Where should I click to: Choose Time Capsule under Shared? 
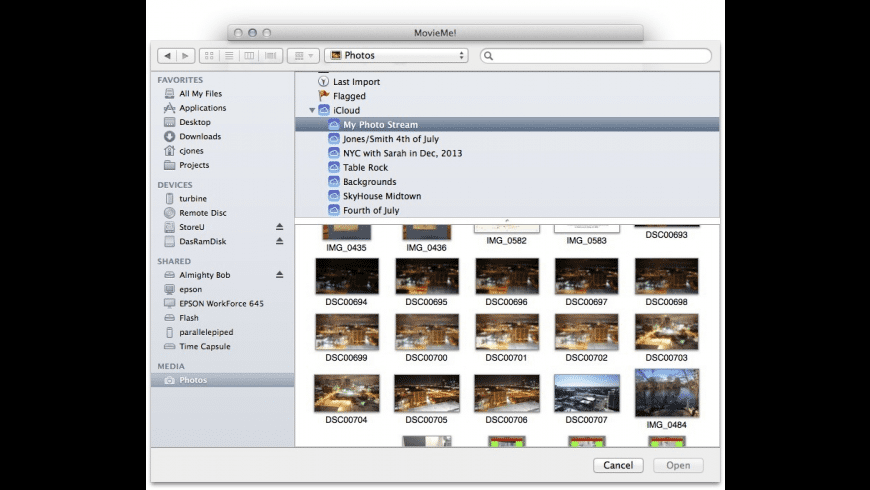click(x=204, y=346)
